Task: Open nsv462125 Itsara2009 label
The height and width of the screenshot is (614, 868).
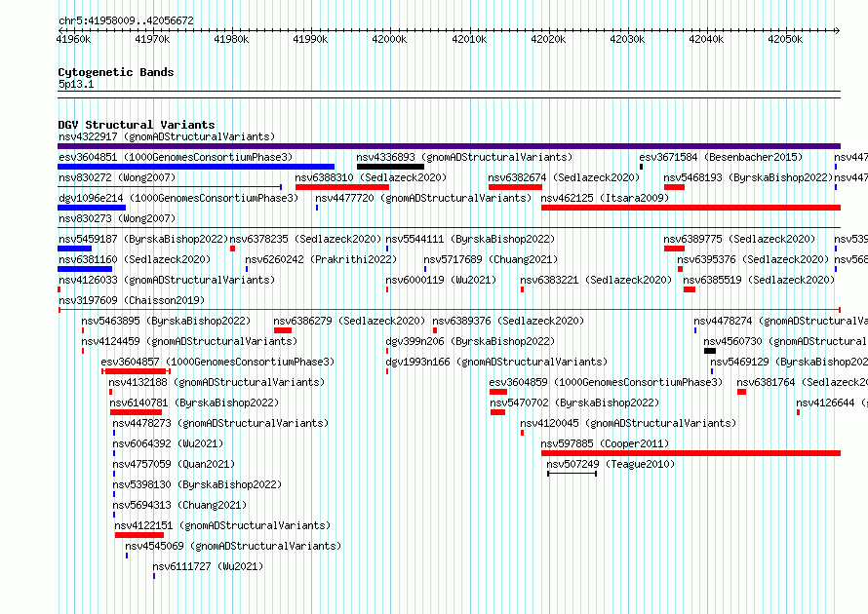Action: click(x=605, y=198)
